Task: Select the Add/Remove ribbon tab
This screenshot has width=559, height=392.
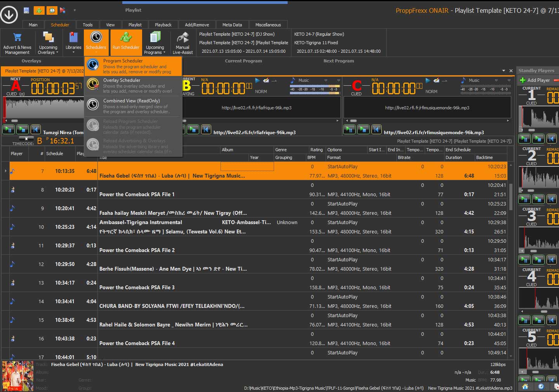Action: (x=197, y=25)
